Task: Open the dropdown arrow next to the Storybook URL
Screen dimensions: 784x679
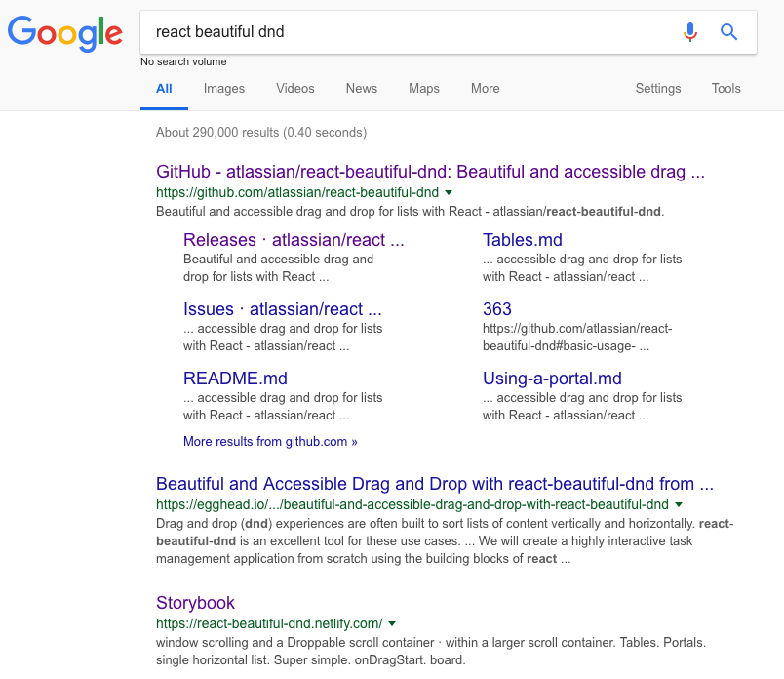Action: (x=392, y=623)
